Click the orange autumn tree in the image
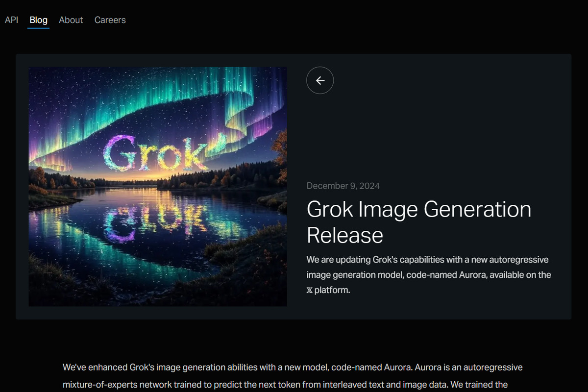The height and width of the screenshot is (392, 588). (x=280, y=157)
